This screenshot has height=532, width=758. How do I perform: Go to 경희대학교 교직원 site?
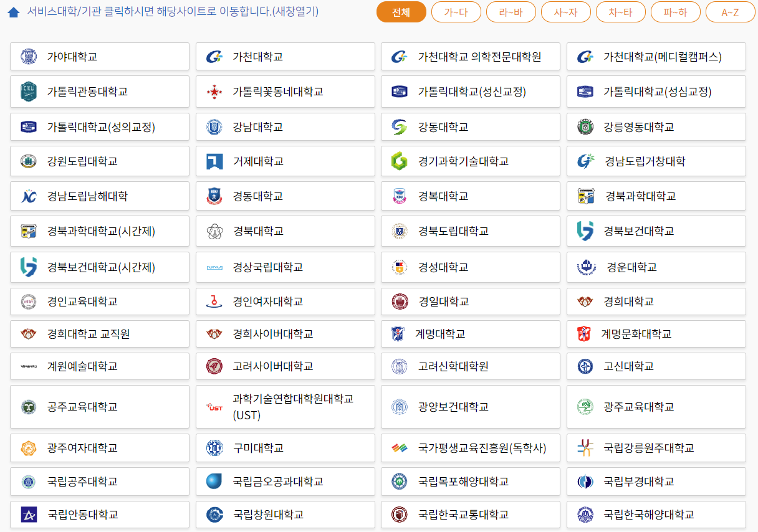pos(100,334)
